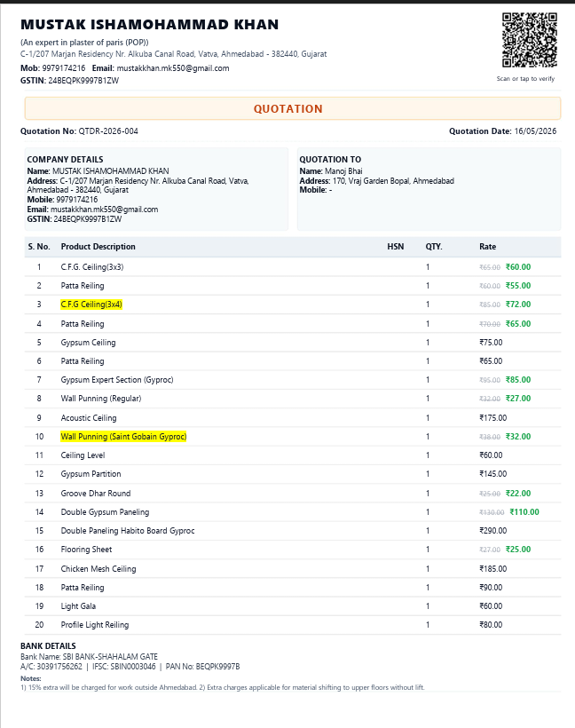This screenshot has width=575, height=728.
Task: Click the Light Gala description
Action: [x=78, y=606]
